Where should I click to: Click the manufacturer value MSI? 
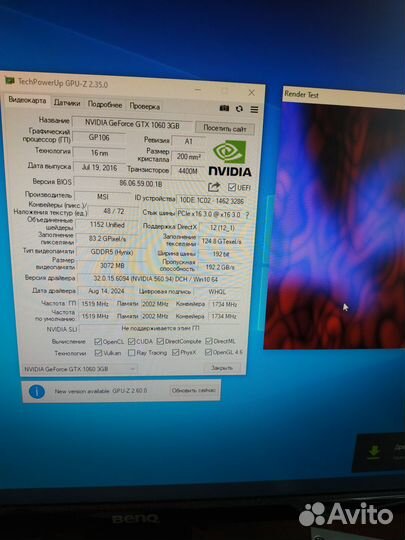103,197
